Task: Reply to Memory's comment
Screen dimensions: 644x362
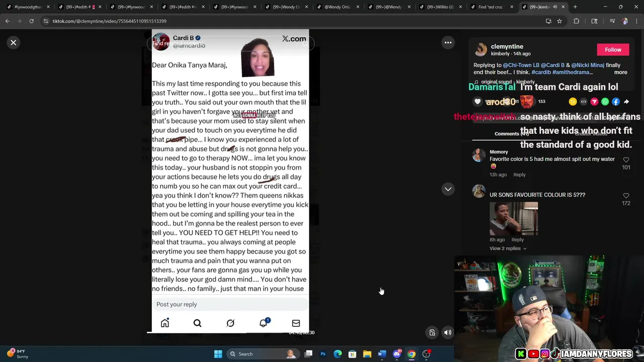Action: tap(519, 175)
